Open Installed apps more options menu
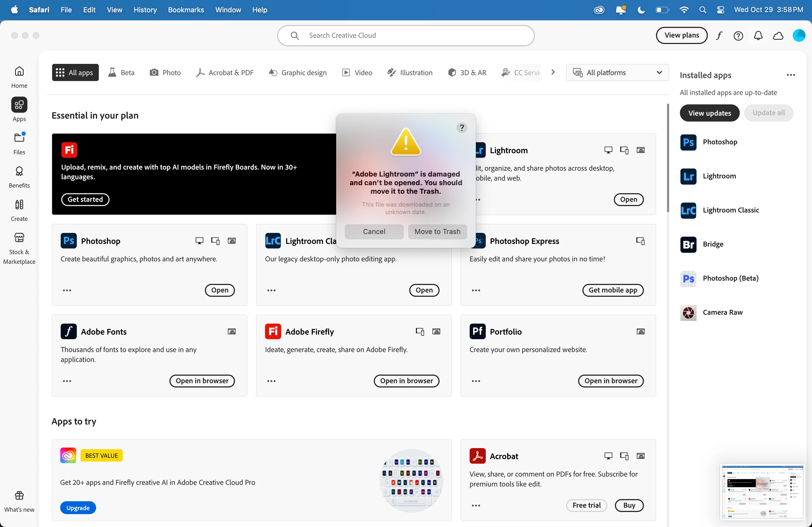 tap(791, 75)
